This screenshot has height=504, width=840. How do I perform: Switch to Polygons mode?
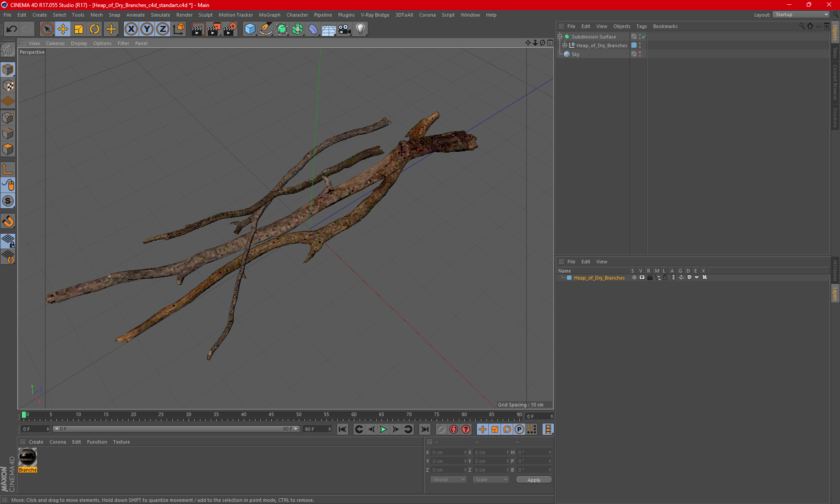(x=8, y=149)
